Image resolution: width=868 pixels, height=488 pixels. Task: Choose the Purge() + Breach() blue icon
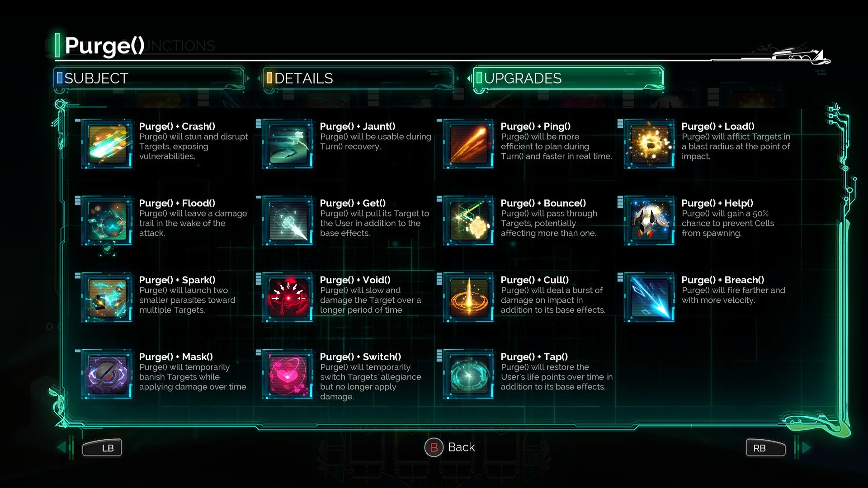(x=650, y=298)
